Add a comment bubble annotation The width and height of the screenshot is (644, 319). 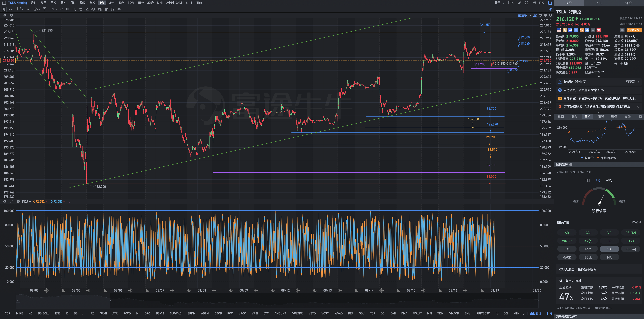click(67, 9)
